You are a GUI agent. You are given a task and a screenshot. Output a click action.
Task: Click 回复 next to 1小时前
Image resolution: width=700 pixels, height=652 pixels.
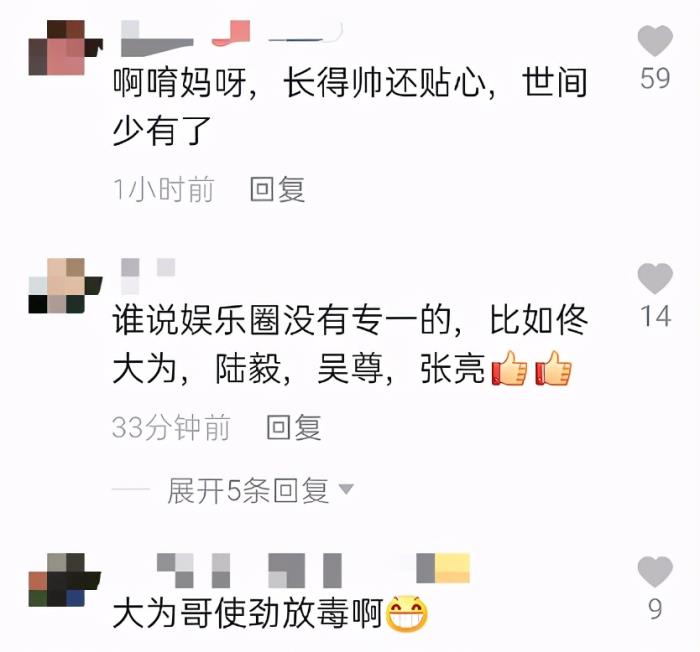click(277, 189)
